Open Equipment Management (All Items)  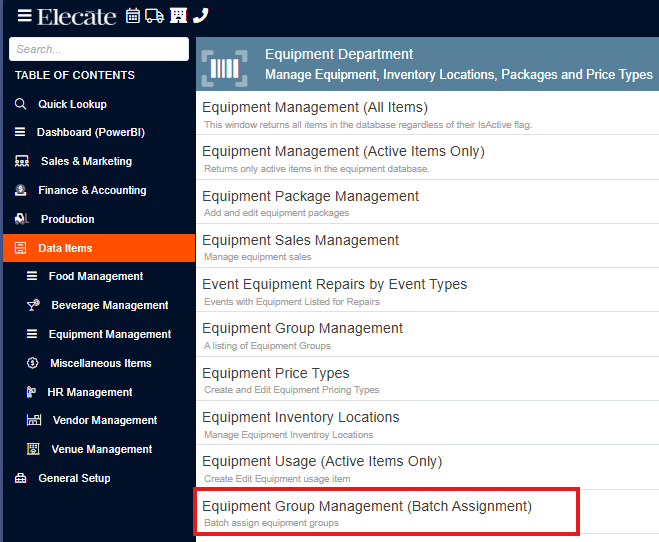(427, 113)
